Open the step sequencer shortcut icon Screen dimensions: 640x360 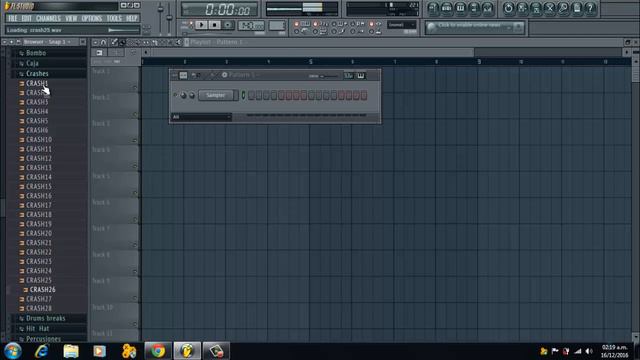pos(447,8)
